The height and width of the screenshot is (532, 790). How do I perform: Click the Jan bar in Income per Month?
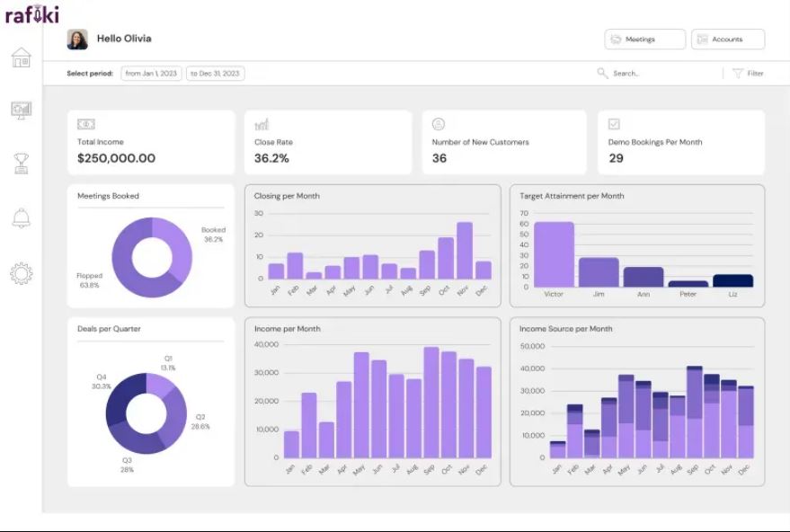(x=292, y=444)
